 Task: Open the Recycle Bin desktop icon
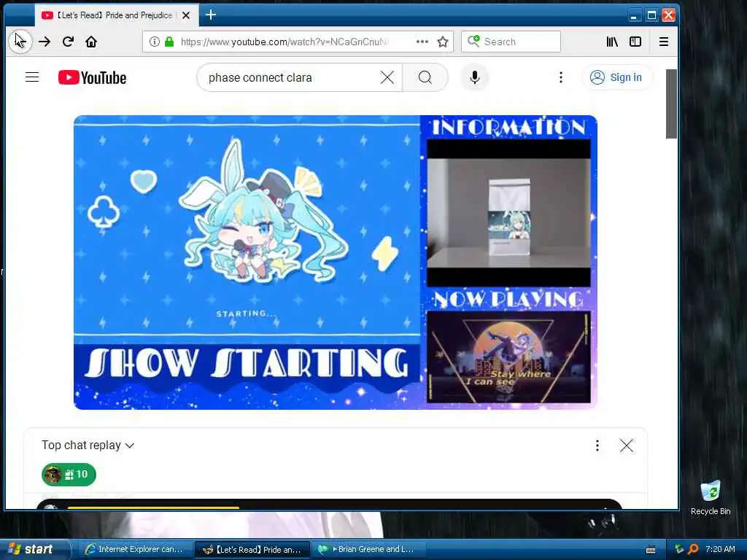711,497
